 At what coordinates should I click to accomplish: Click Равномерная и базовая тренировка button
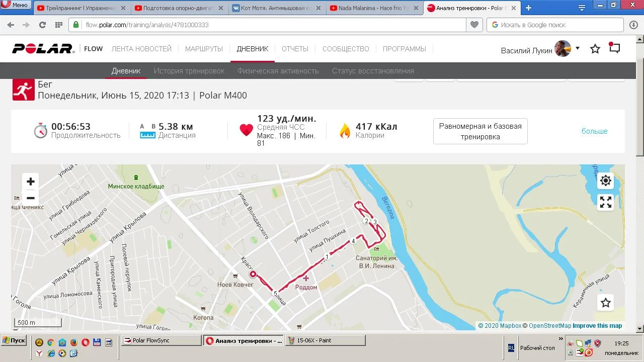click(x=480, y=131)
